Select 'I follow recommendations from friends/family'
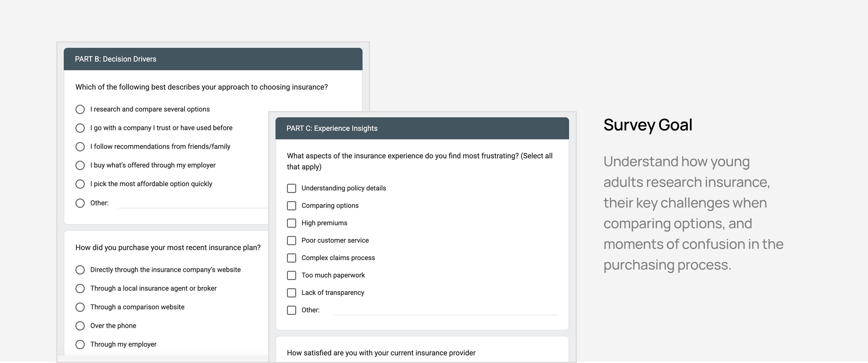The image size is (868, 363). click(x=80, y=147)
